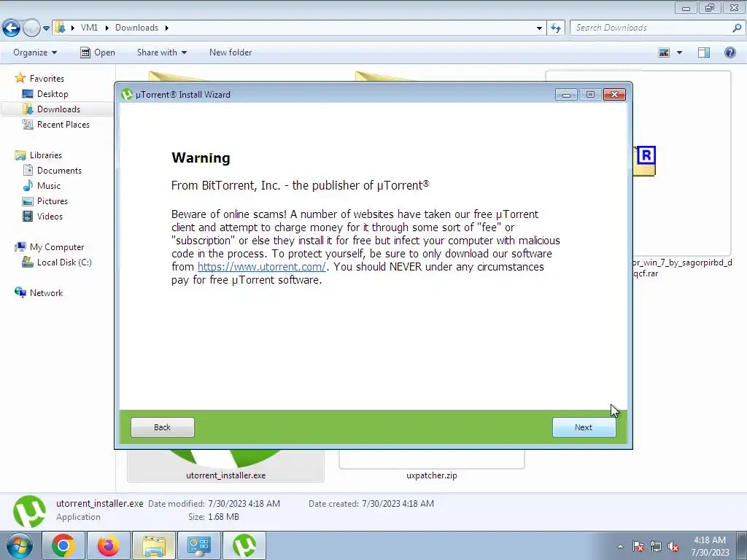Open the Windows Start menu

(19, 545)
